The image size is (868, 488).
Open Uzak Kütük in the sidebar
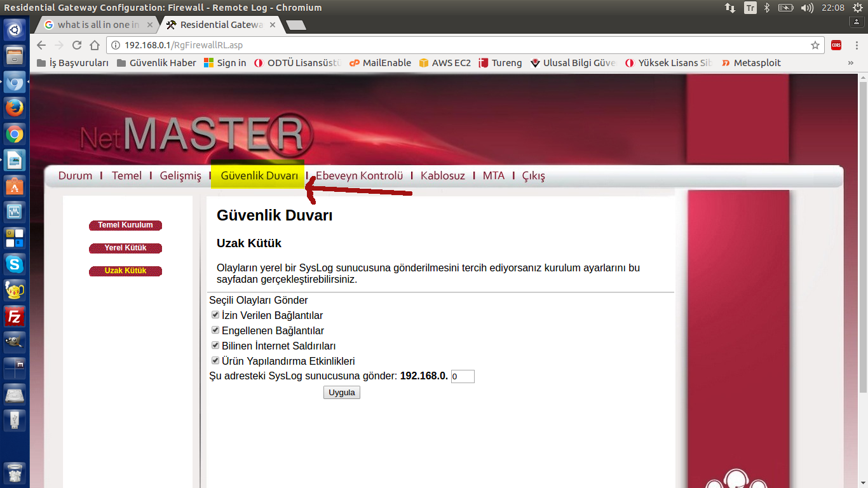pos(125,271)
